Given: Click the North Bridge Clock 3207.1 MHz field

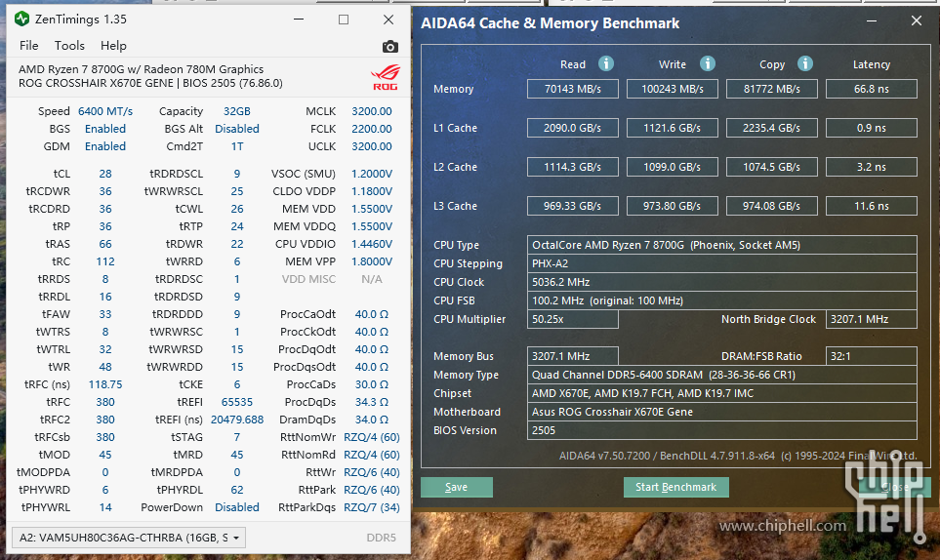Looking at the screenshot, I should point(871,319).
